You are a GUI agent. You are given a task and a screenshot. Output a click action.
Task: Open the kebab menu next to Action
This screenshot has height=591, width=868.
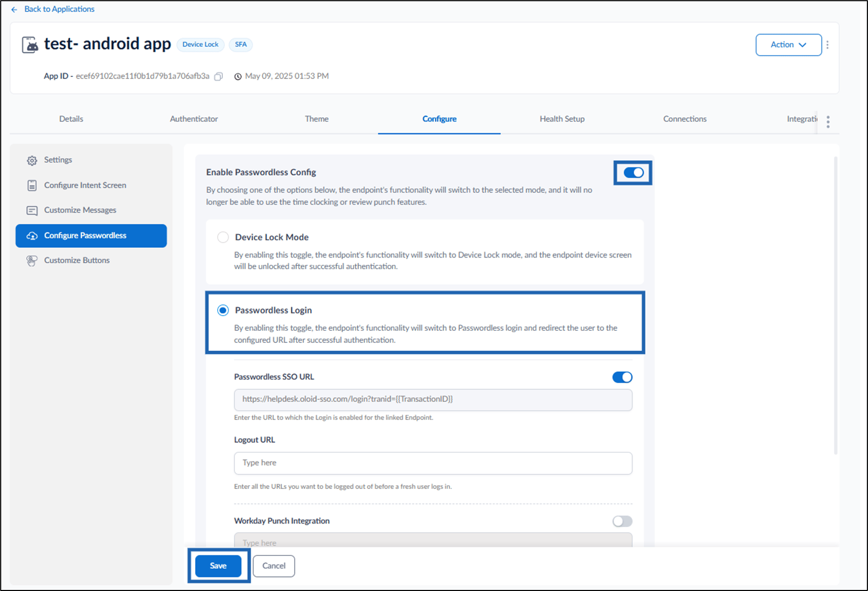[827, 45]
